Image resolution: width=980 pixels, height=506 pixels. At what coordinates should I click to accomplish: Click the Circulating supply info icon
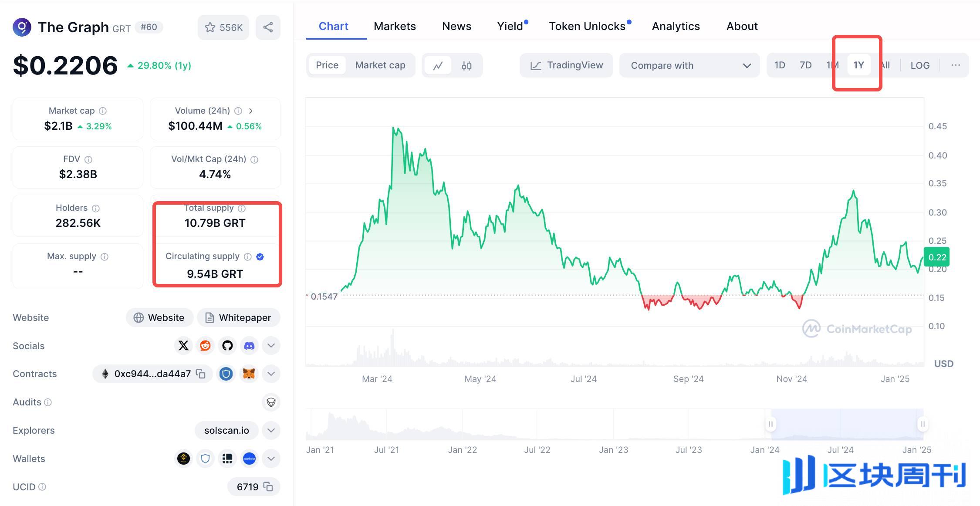(248, 256)
